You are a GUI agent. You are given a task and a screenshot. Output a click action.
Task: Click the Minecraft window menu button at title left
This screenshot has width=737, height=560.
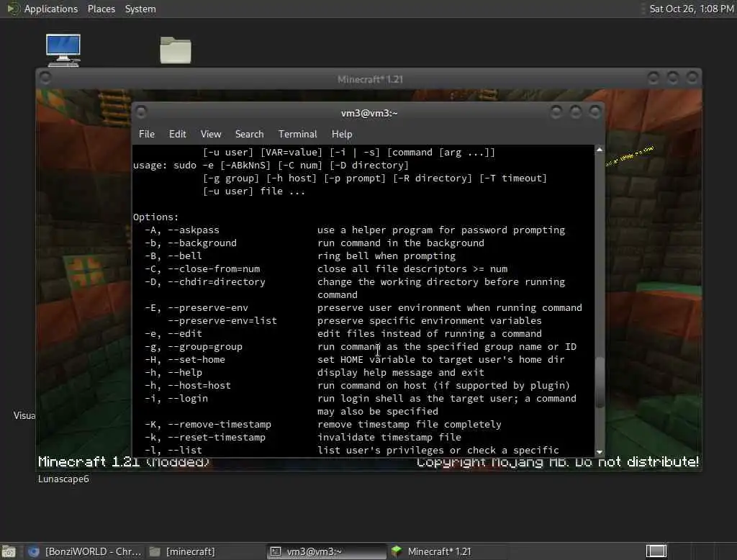pos(45,78)
